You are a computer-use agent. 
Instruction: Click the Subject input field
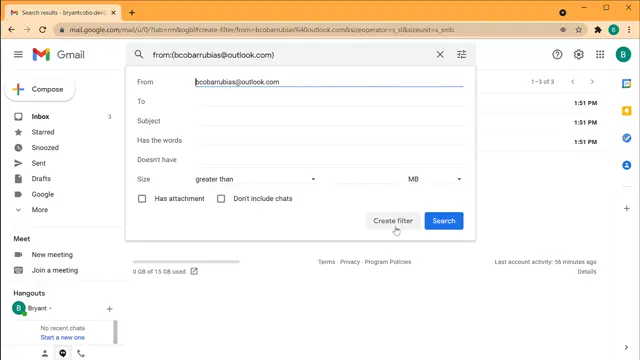(x=329, y=121)
